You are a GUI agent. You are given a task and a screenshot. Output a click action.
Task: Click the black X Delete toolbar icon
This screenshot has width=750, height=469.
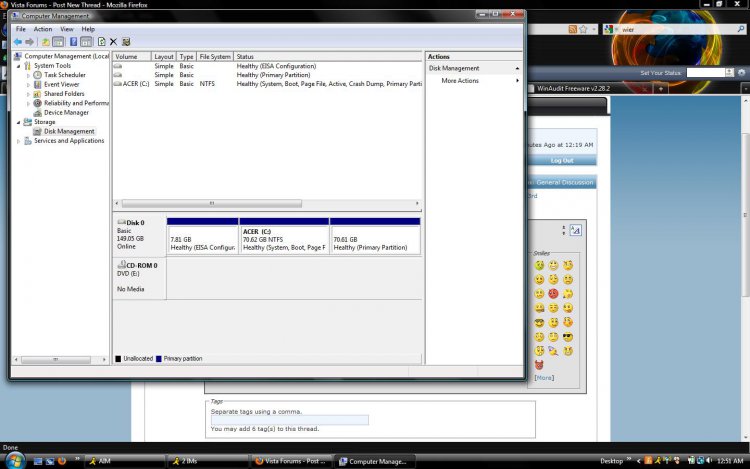click(113, 42)
